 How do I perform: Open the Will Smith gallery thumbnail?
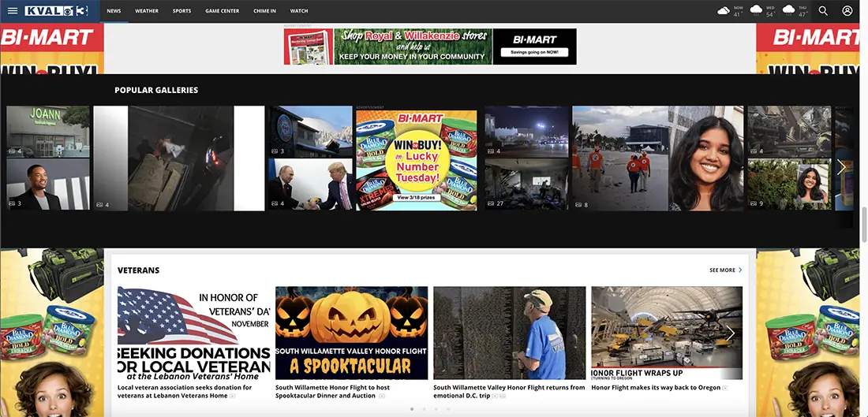point(47,184)
